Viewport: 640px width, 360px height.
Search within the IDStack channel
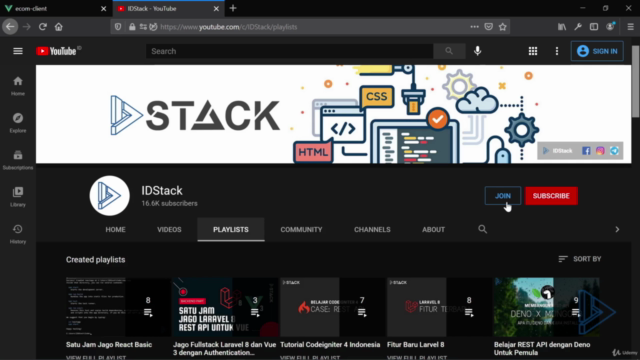pyautogui.click(x=482, y=229)
